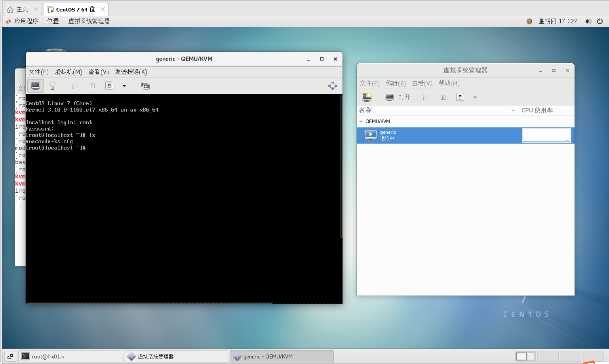Viewport: 609px width, 364px height.
Task: Open 位置 menu in top panel
Action: [53, 21]
